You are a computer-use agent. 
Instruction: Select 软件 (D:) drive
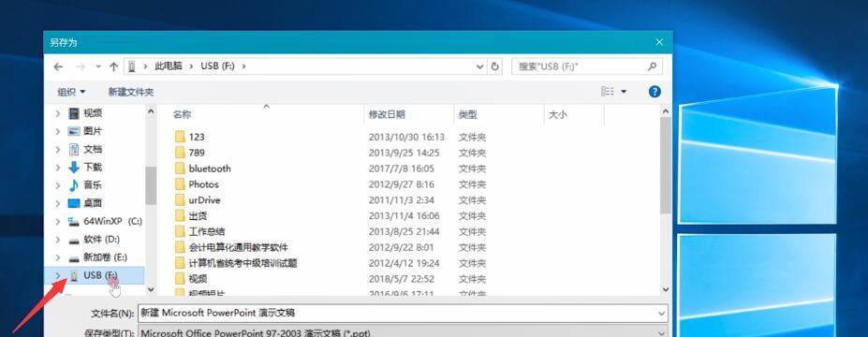(x=101, y=239)
